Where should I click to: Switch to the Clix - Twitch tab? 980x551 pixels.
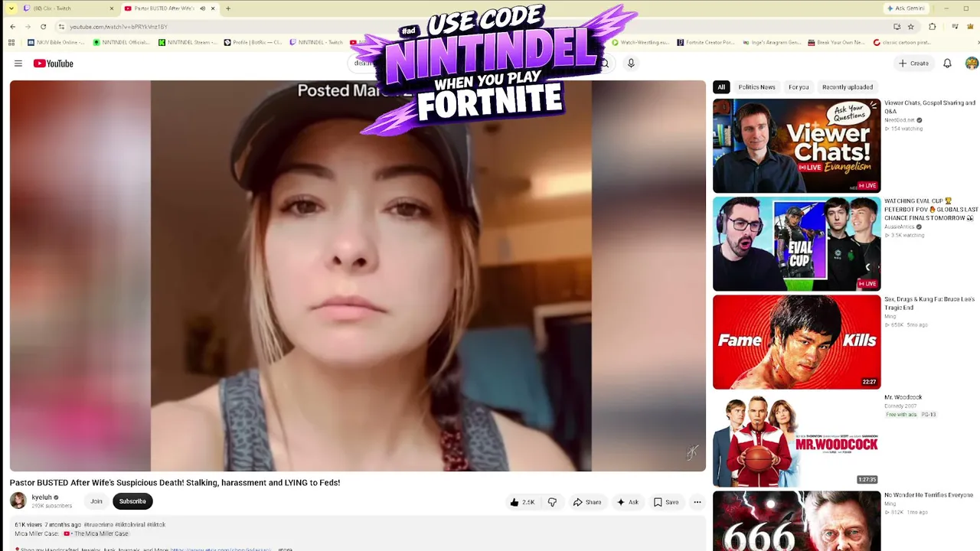point(67,8)
